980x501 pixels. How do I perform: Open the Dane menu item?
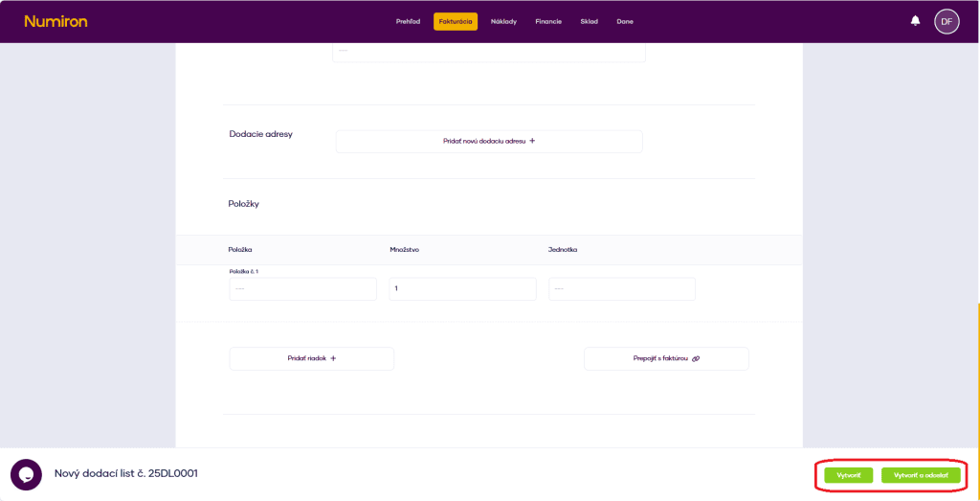click(625, 22)
